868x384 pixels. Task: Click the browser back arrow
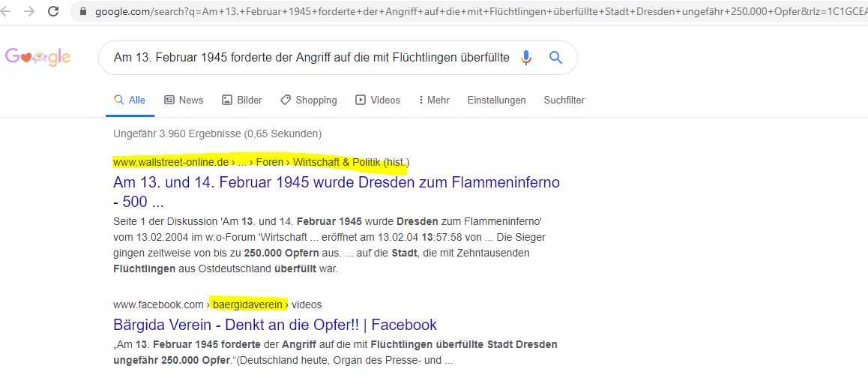click(x=4, y=11)
